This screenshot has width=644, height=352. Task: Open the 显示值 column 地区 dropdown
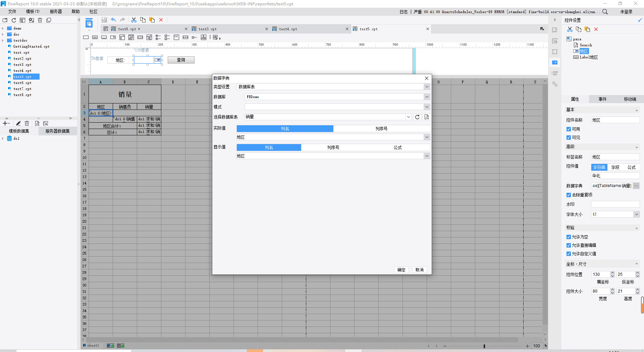pyautogui.click(x=427, y=156)
